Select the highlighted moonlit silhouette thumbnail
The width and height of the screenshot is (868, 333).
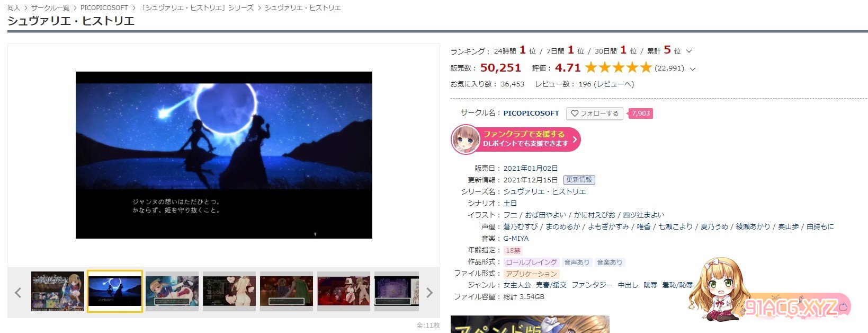[x=115, y=291]
